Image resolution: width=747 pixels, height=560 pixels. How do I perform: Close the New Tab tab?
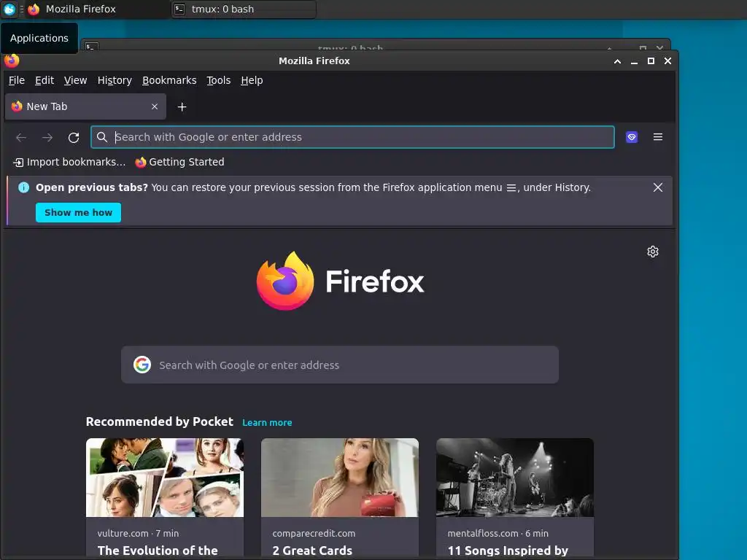tap(155, 106)
